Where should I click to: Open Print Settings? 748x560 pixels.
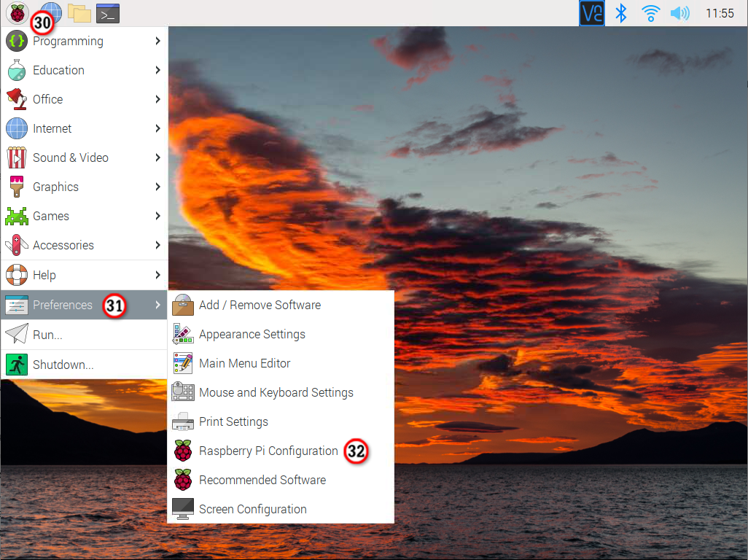[x=281, y=421]
